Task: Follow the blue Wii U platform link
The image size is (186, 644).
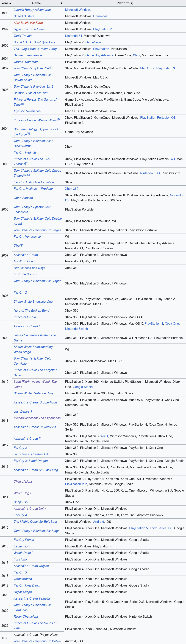Action: pyautogui.click(x=104, y=436)
